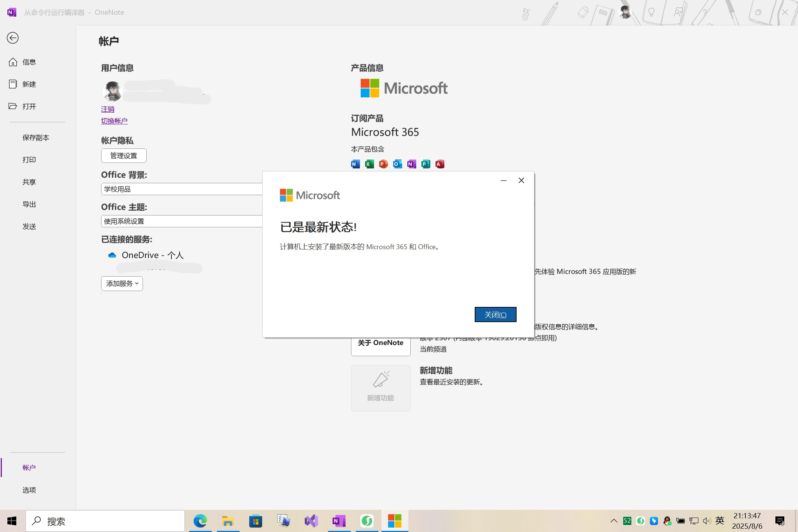Click the back arrow icon
The height and width of the screenshot is (532, 798).
(13, 38)
